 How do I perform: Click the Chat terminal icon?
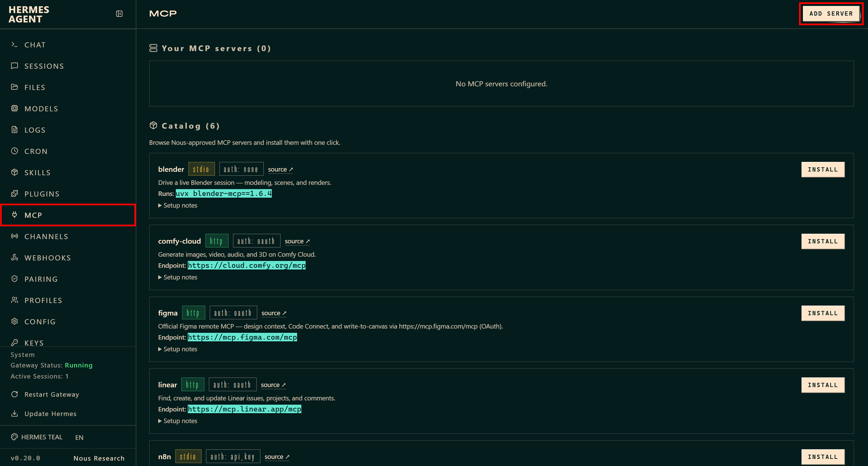14,45
